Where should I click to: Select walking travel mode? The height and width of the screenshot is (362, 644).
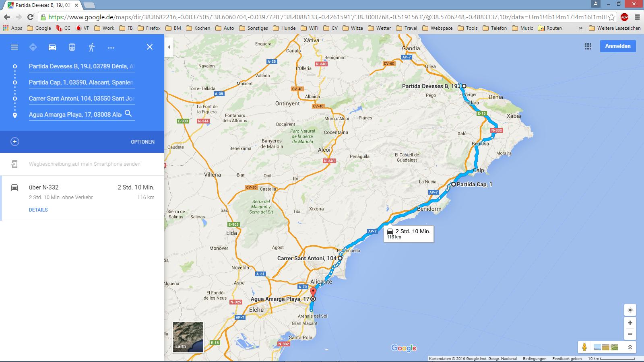(x=91, y=47)
